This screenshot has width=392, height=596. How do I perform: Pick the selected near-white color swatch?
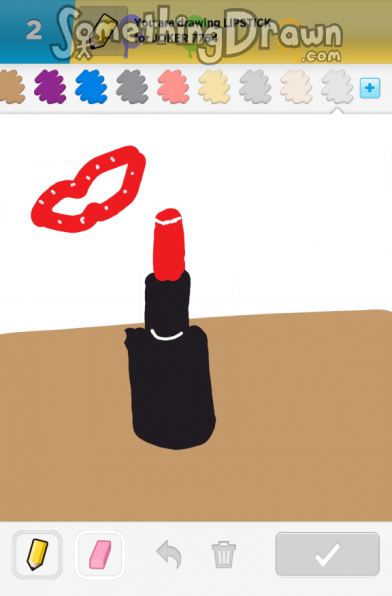coord(337,87)
